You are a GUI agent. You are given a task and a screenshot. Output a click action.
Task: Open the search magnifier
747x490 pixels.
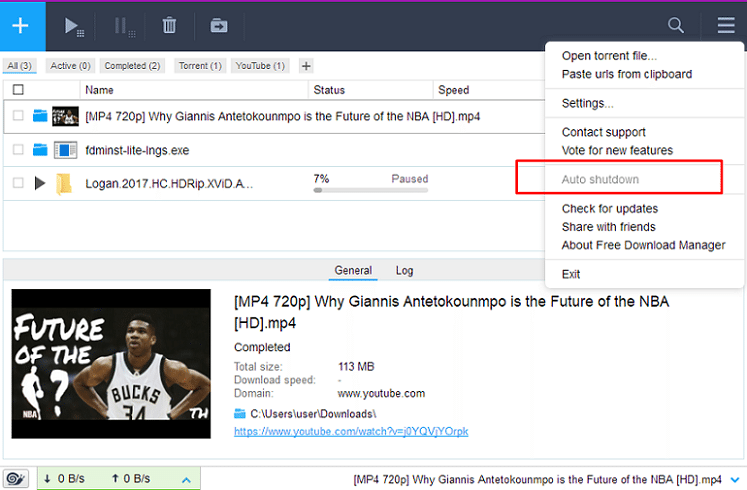tap(676, 25)
